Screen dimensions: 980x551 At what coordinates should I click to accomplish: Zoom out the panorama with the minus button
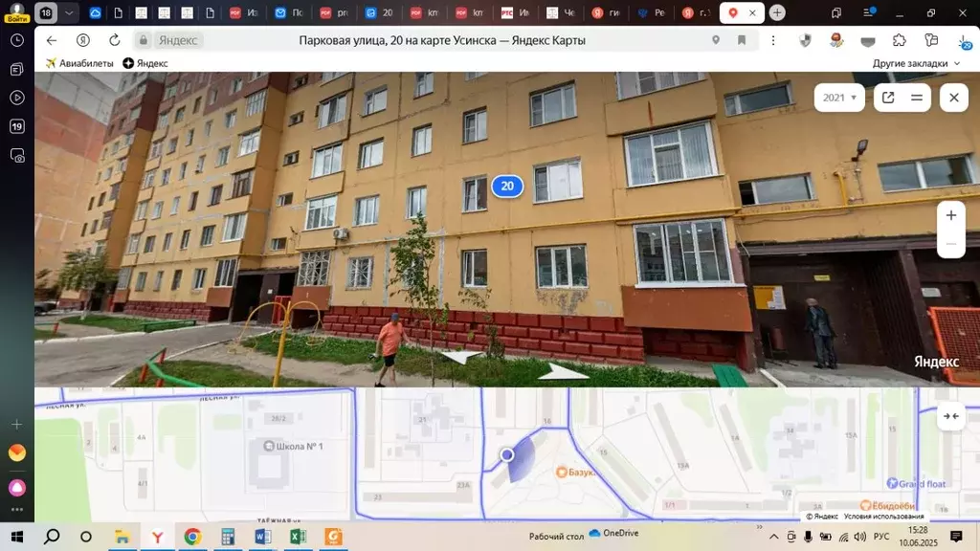click(950, 244)
